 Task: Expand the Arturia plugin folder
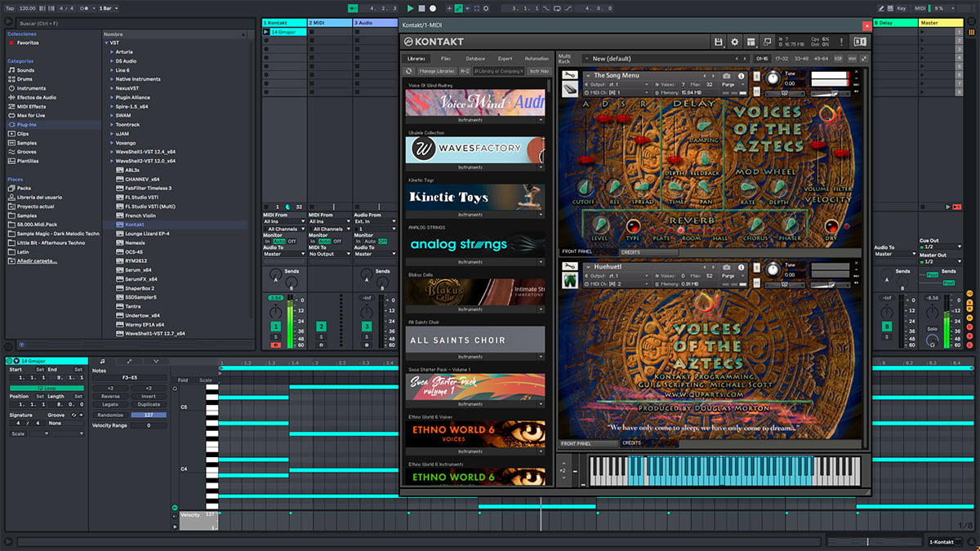(111, 51)
